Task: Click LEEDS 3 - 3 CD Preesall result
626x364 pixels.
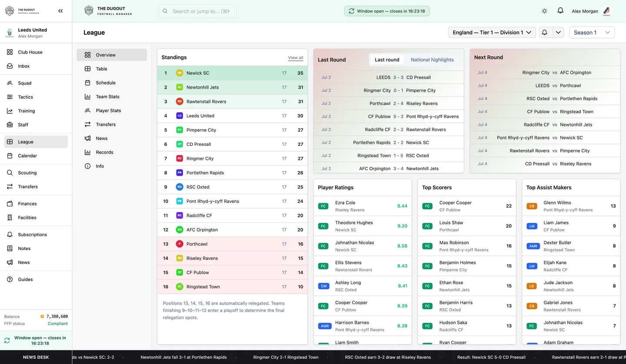Action: tap(389, 77)
